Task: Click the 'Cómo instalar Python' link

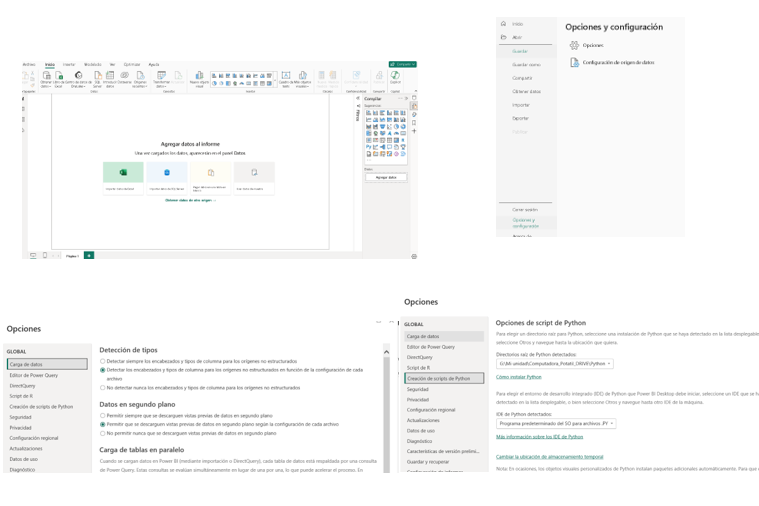Action: coord(518,377)
